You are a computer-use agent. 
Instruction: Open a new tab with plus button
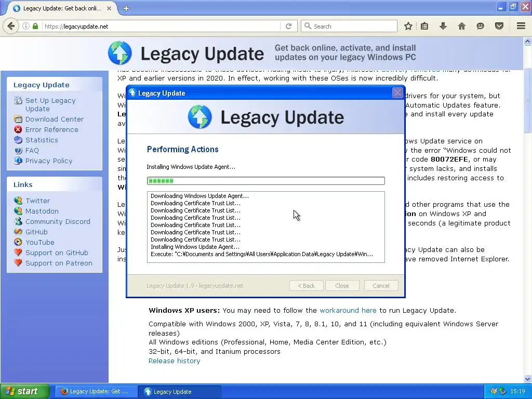point(126,8)
